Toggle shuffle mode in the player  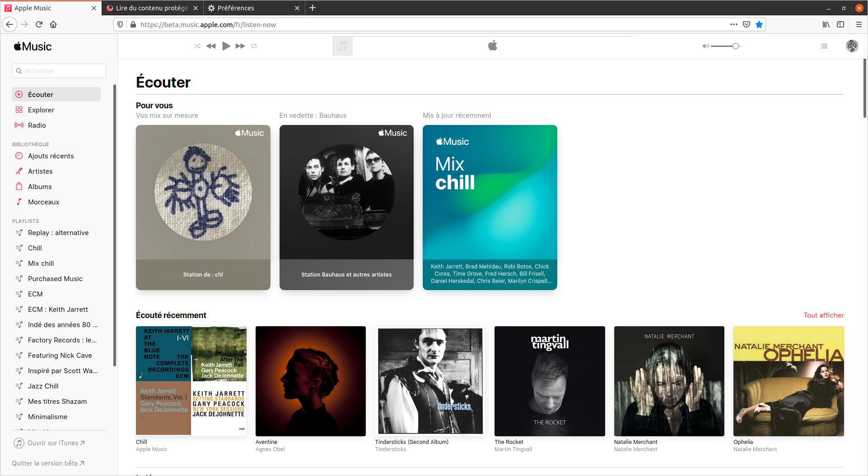(197, 46)
